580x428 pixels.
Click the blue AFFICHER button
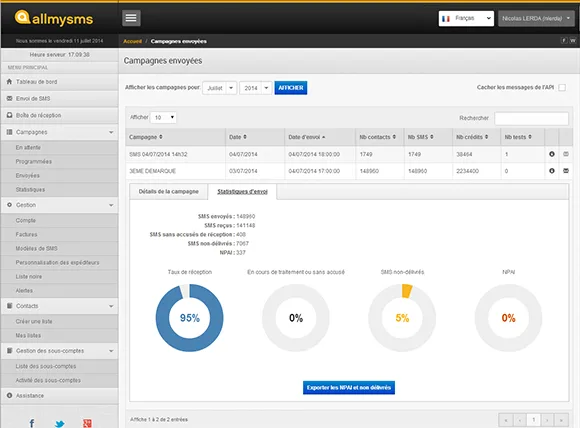pyautogui.click(x=291, y=88)
